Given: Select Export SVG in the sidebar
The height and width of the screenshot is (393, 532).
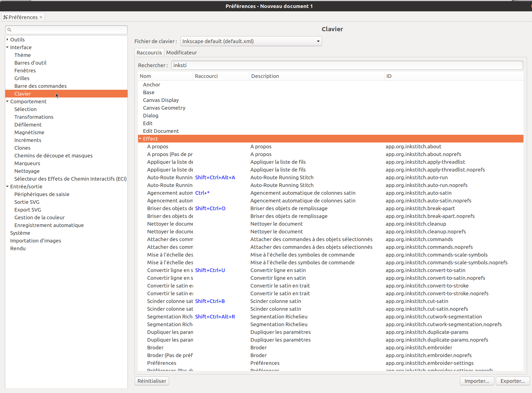Looking at the screenshot, I should (x=28, y=210).
